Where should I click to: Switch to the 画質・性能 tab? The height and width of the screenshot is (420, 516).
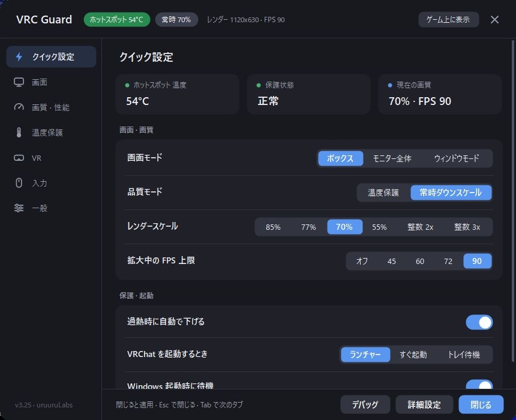click(52, 107)
